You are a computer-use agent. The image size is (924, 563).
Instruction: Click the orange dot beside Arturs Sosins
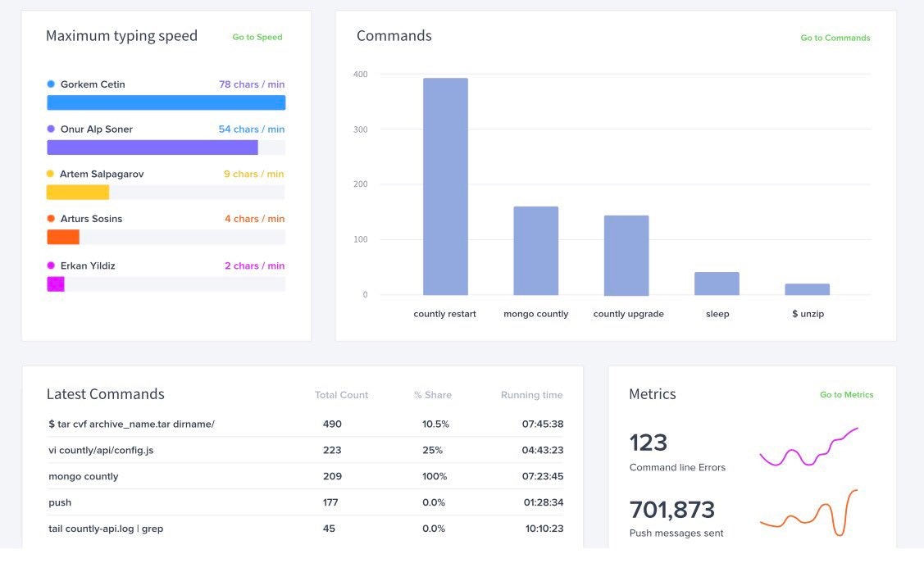tap(51, 219)
